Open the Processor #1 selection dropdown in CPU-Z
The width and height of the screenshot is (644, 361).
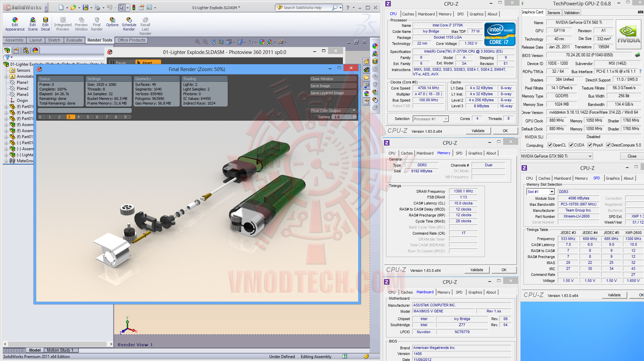(x=431, y=119)
